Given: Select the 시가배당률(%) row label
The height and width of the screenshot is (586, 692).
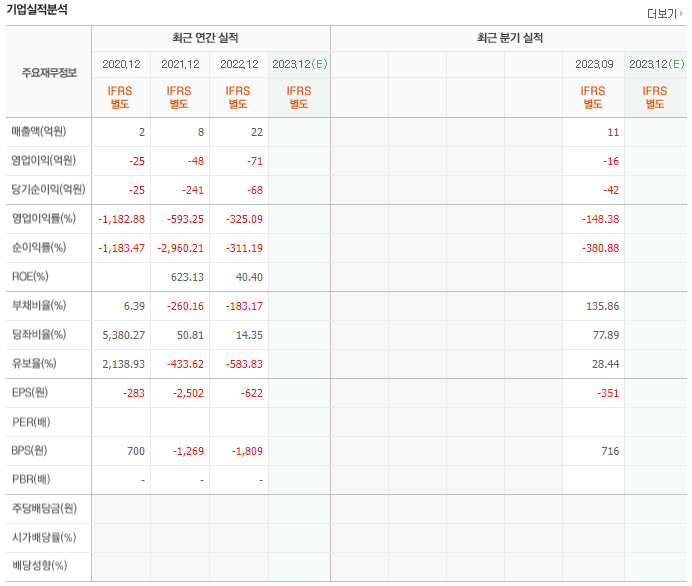Looking at the screenshot, I should point(44,537).
